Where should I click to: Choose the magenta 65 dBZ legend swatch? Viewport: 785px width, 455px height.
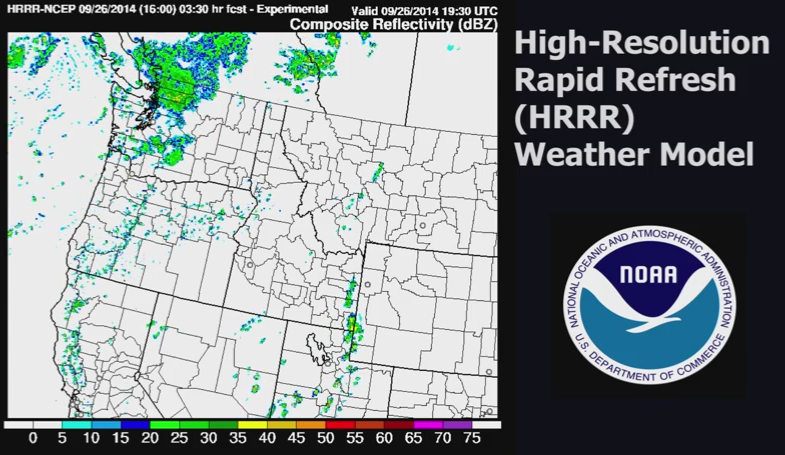(428, 424)
